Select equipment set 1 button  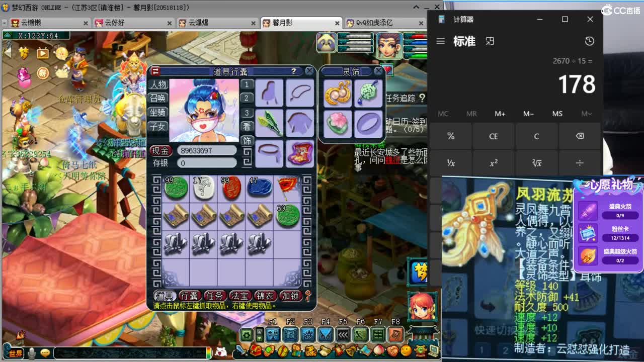click(x=247, y=84)
